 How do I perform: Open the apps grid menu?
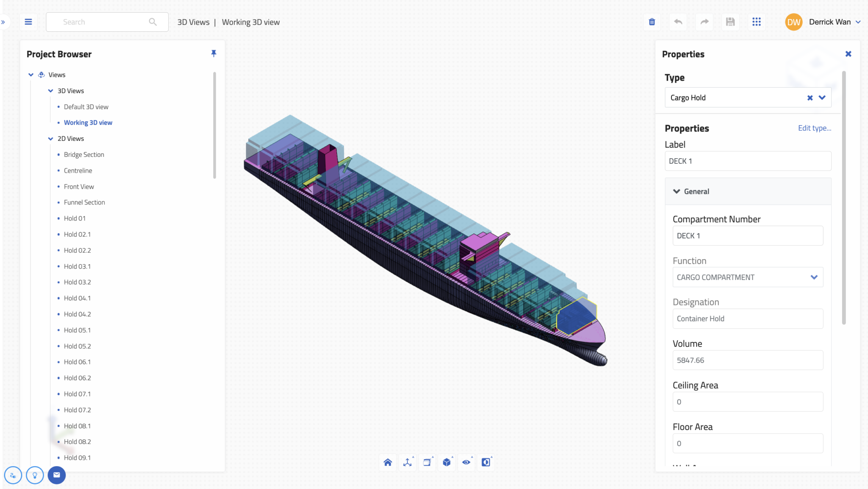pos(757,22)
